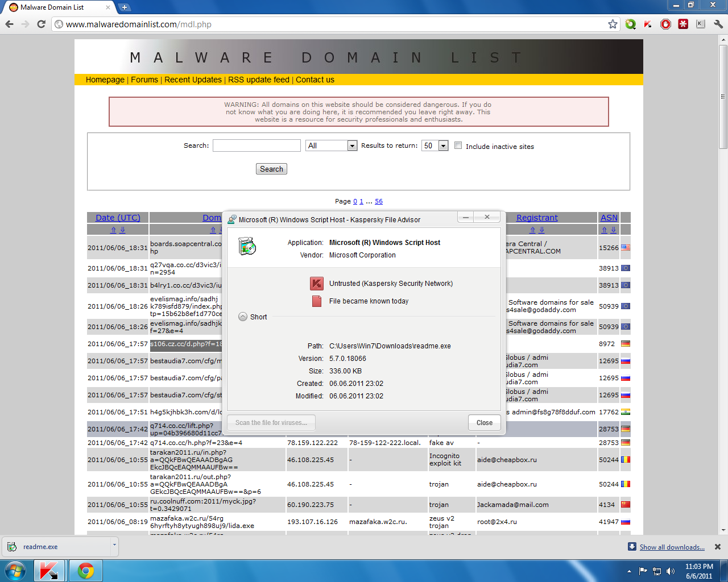Go to results page 1

[361, 201]
